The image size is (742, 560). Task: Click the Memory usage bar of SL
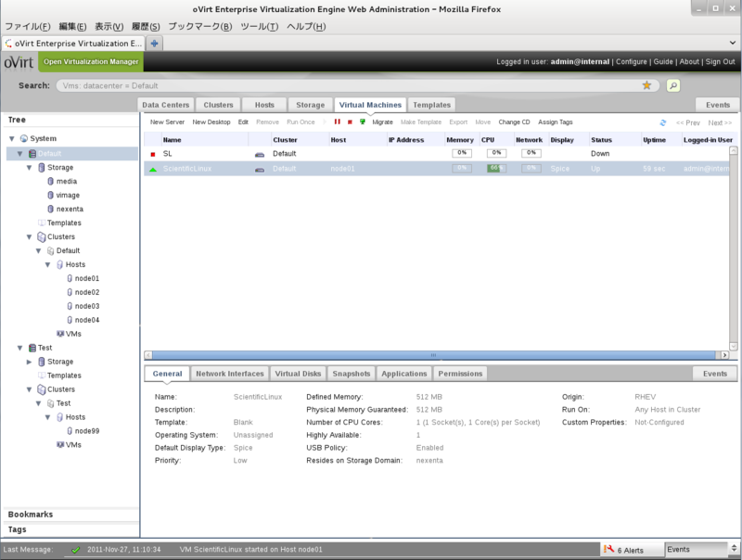pyautogui.click(x=462, y=153)
